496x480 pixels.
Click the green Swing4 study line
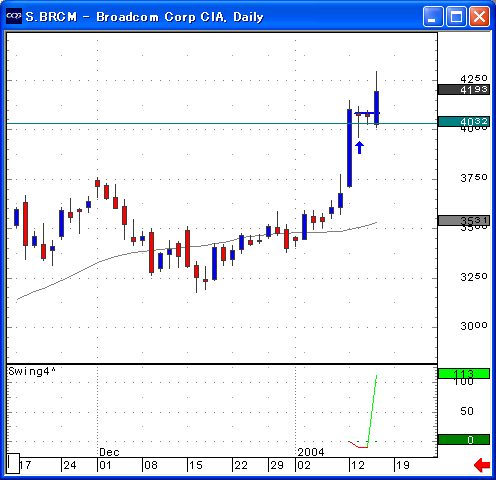point(372,411)
